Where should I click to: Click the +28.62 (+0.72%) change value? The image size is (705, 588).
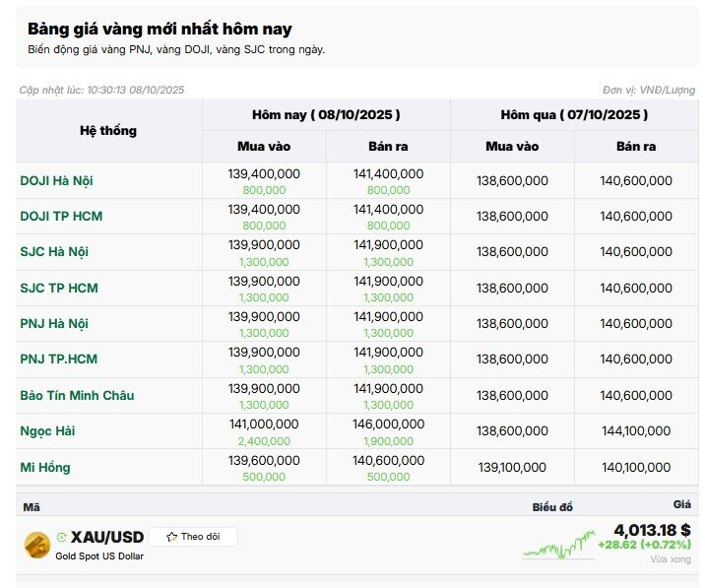pyautogui.click(x=644, y=545)
